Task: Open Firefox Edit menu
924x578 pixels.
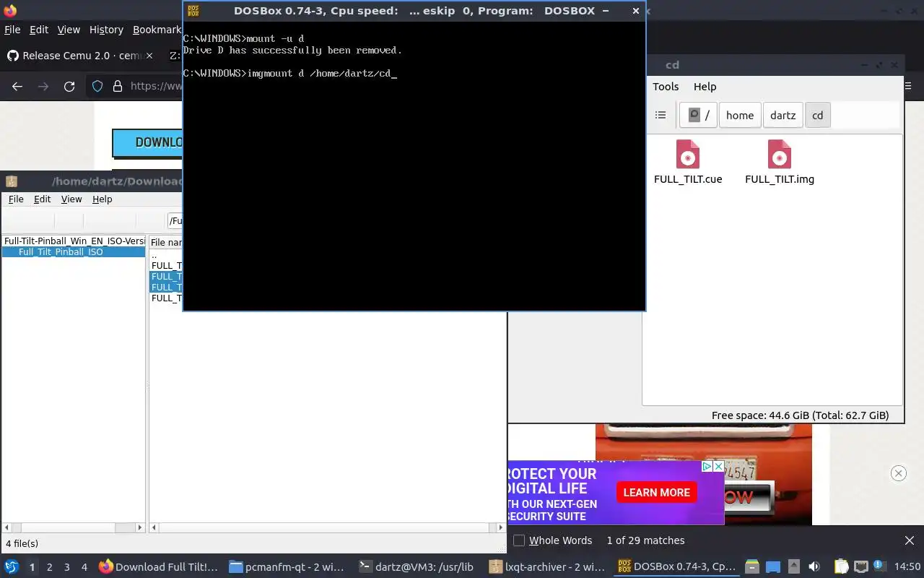Action: 39,30
